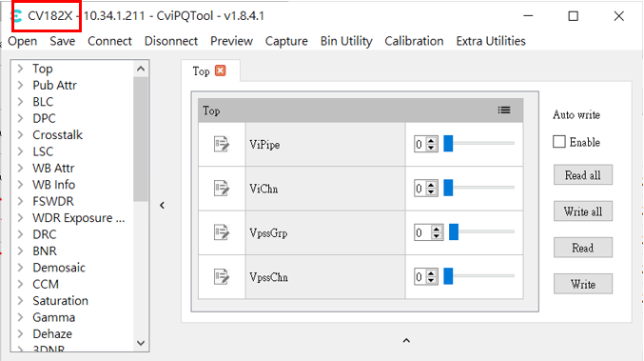Select Demosaic in the tree
The image size is (644, 361).
(59, 268)
